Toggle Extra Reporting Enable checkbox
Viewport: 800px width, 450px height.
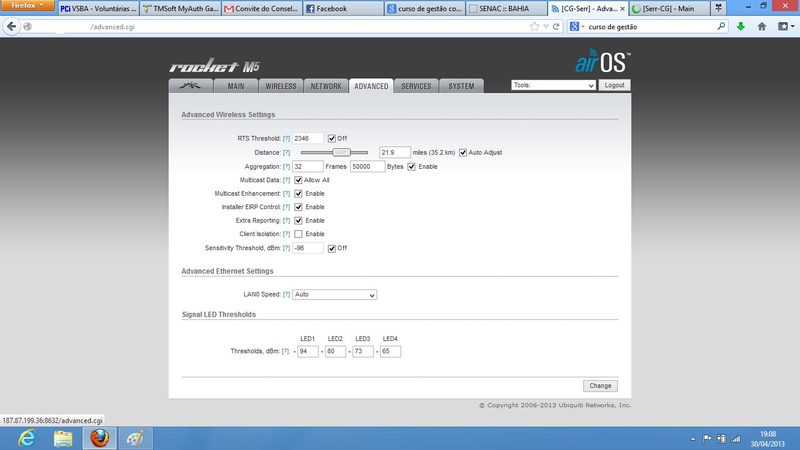click(298, 220)
